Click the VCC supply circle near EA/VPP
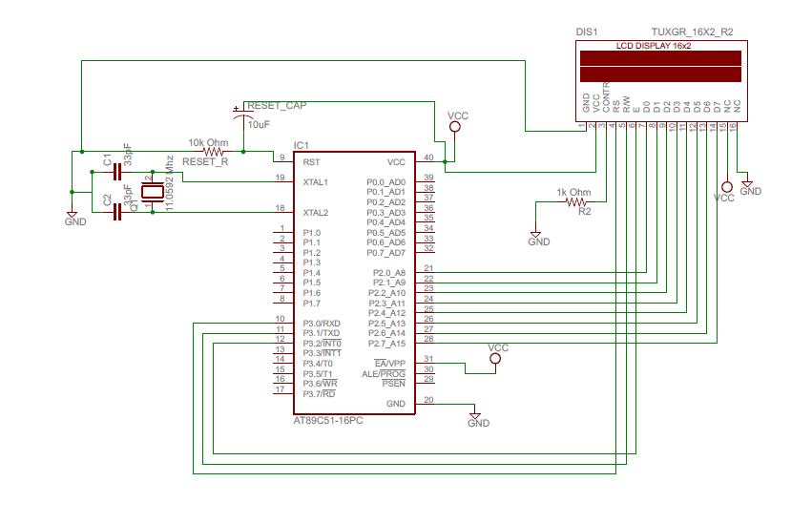Image resolution: width=812 pixels, height=524 pixels. [495, 358]
